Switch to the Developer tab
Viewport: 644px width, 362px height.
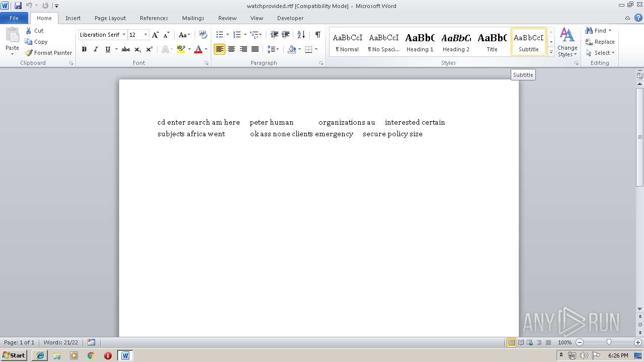[290, 18]
